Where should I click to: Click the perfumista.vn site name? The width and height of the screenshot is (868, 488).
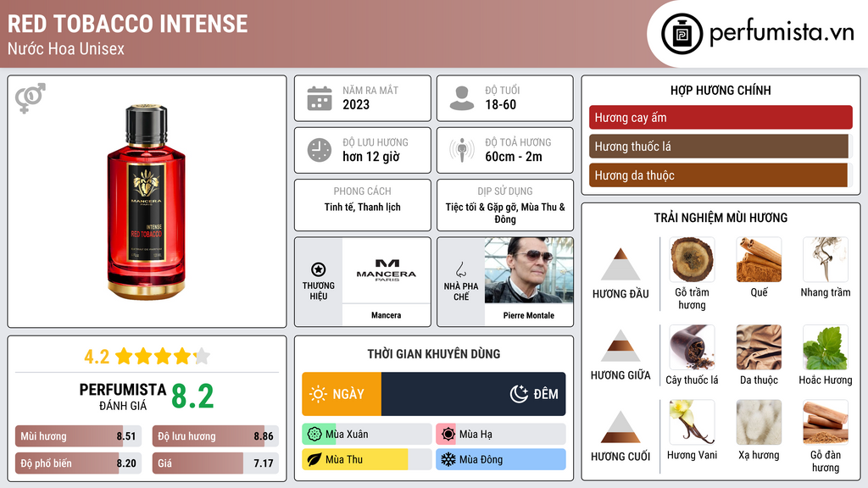pos(782,33)
